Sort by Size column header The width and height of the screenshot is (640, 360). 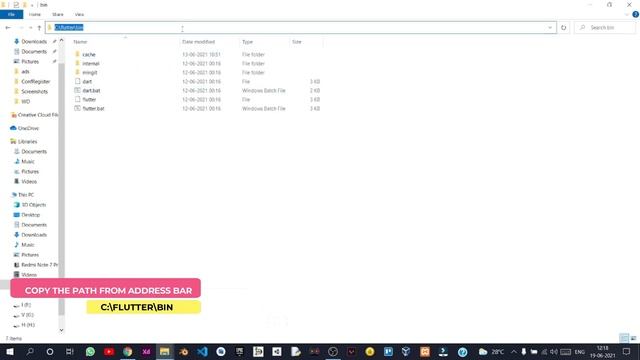297,42
